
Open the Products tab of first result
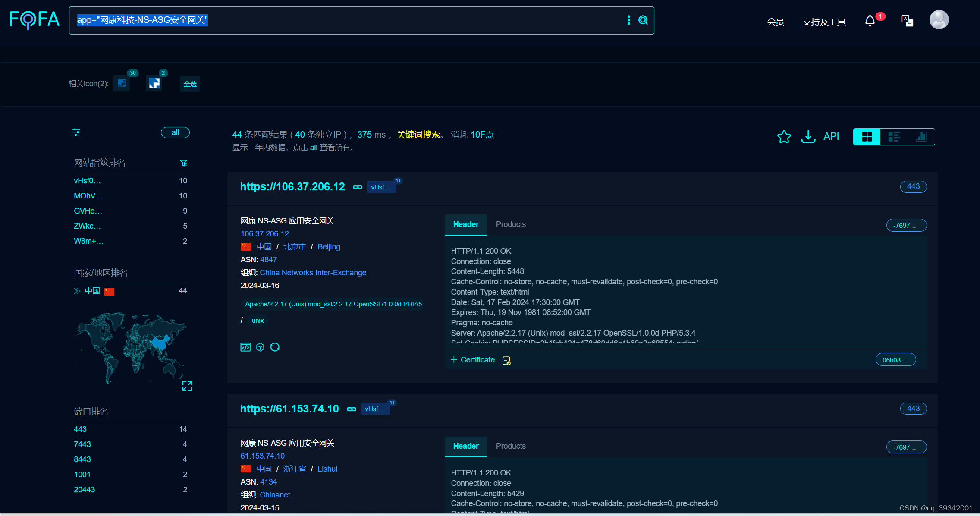(x=511, y=224)
